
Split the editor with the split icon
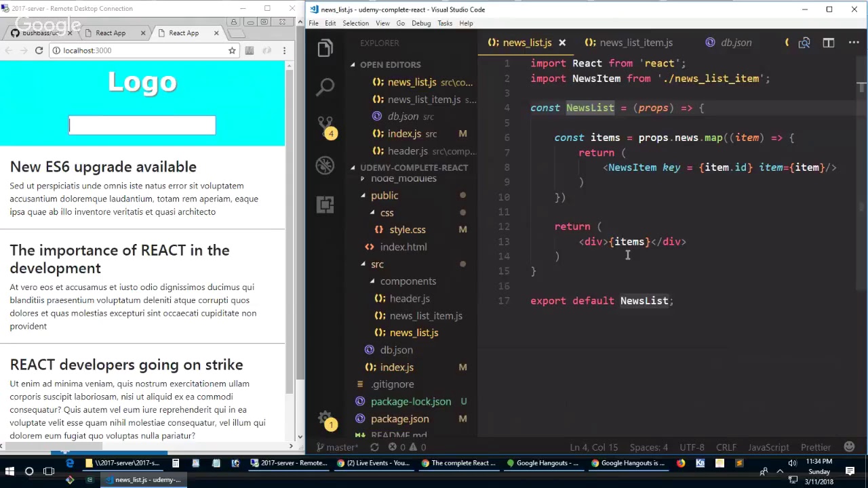[828, 43]
